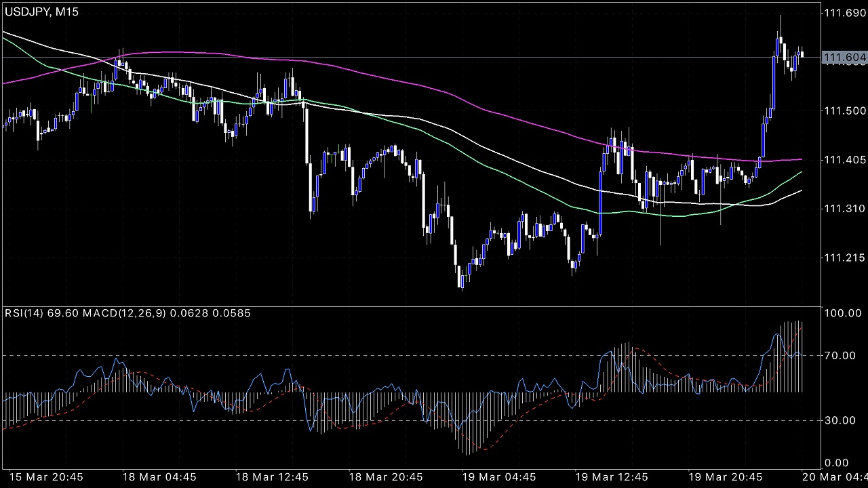Click the 18 Mar 12:45 time label

[x=273, y=477]
